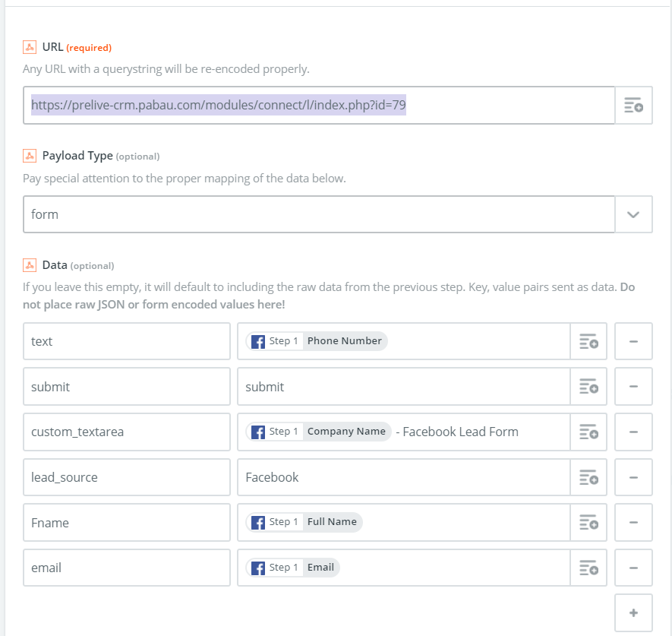Image resolution: width=672 pixels, height=636 pixels.
Task: Click the orange field icon beside the URL label
Action: tap(30, 46)
